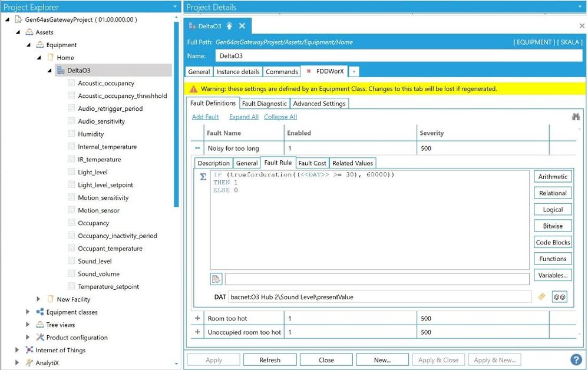588x370 pixels.
Task: Click the help question mark icon
Action: pos(576,359)
